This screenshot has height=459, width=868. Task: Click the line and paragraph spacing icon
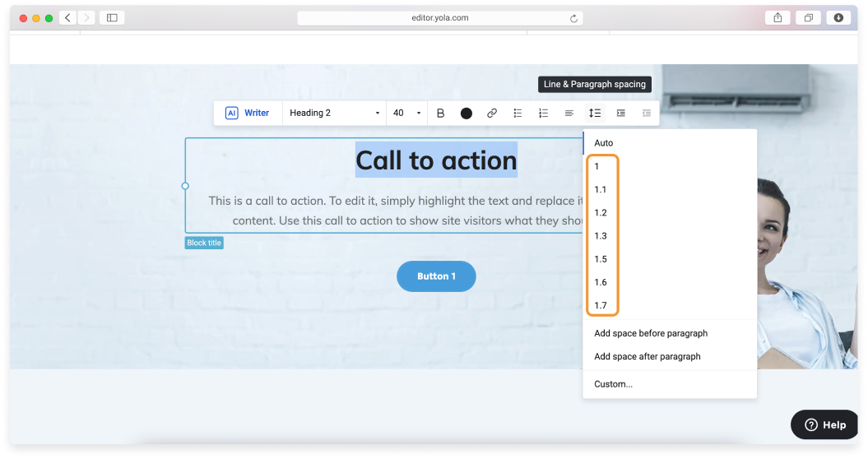pos(594,113)
